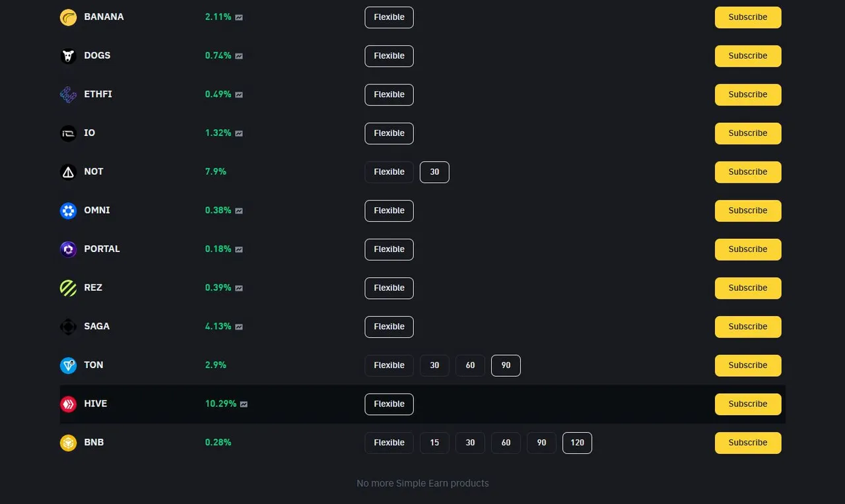
Task: Subscribe to the IO product
Action: coord(748,133)
